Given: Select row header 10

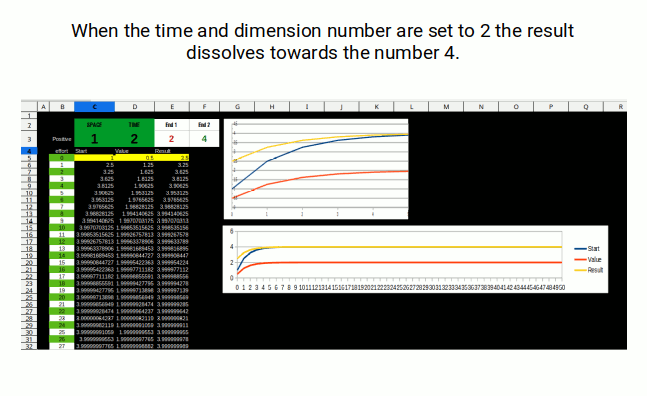Looking at the screenshot, I should pos(29,193).
